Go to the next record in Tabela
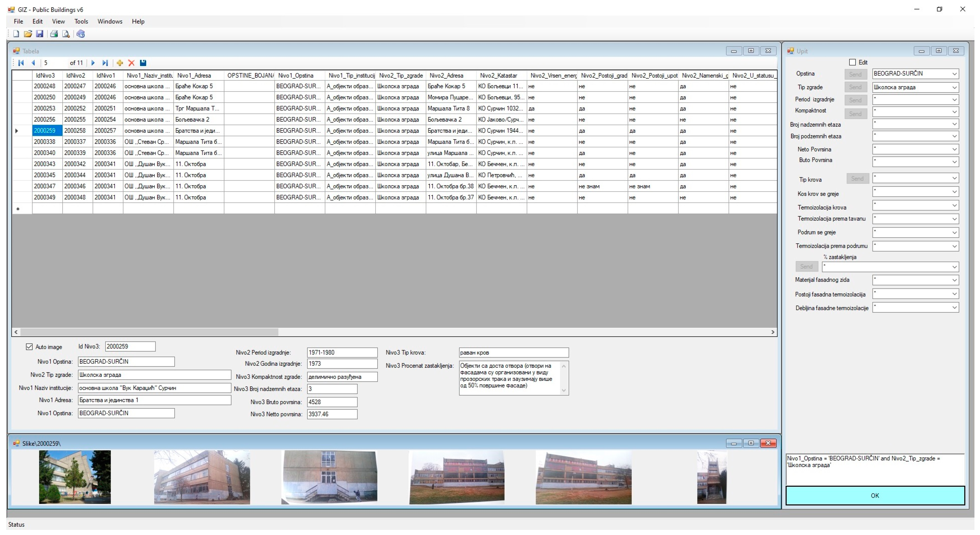Image resolution: width=980 pixels, height=535 pixels. point(93,63)
